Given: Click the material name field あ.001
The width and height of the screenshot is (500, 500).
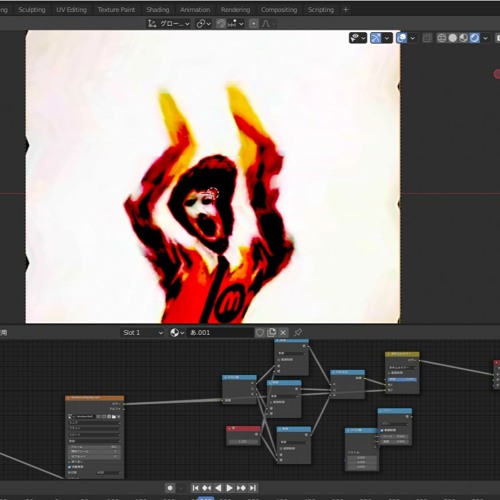Looking at the screenshot, I should (x=221, y=333).
